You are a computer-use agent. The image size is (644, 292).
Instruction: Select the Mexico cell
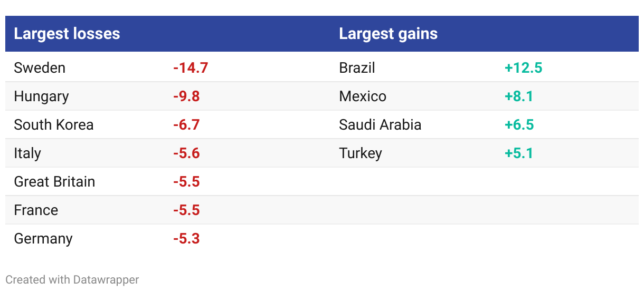(x=363, y=96)
